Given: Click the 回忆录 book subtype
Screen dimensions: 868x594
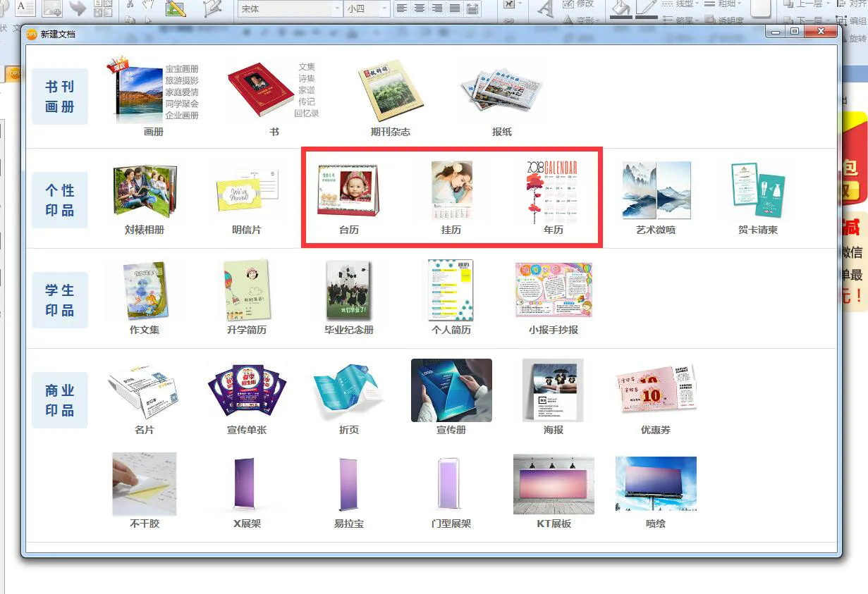Looking at the screenshot, I should tap(307, 113).
